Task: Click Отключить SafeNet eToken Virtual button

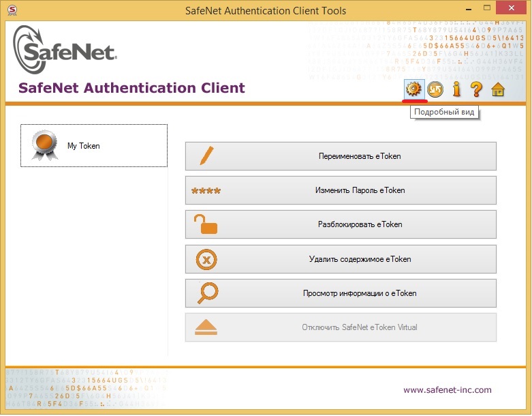Action: pyautogui.click(x=341, y=327)
